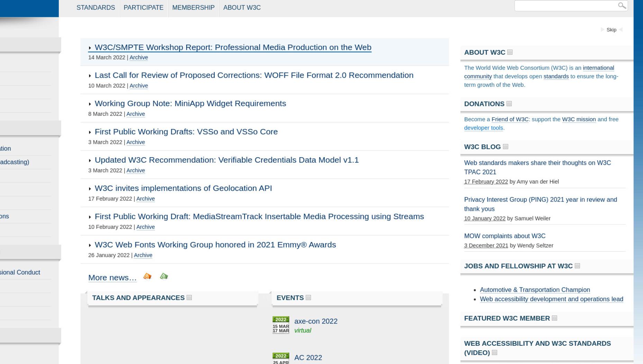Follow the standards link in About W3C
The height and width of the screenshot is (364, 643).
point(556,76)
